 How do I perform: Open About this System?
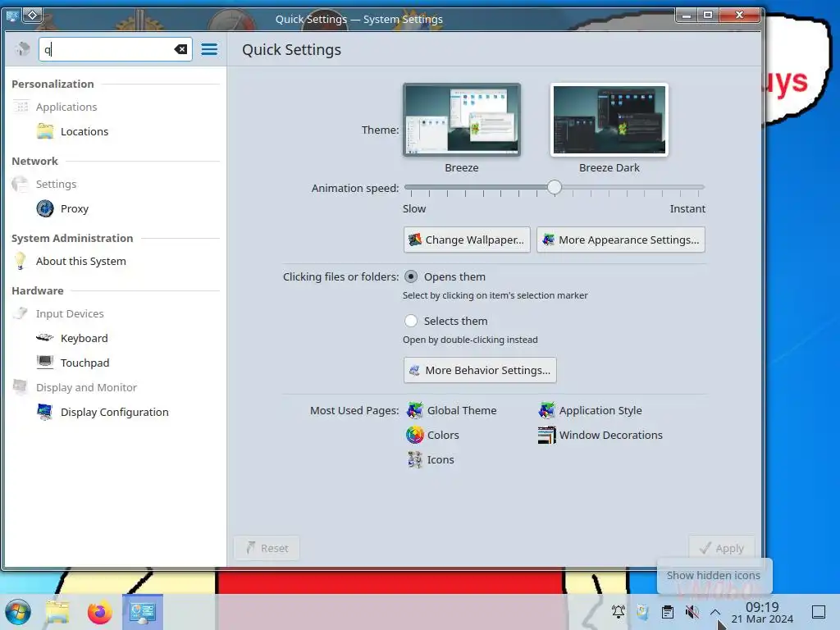point(81,261)
